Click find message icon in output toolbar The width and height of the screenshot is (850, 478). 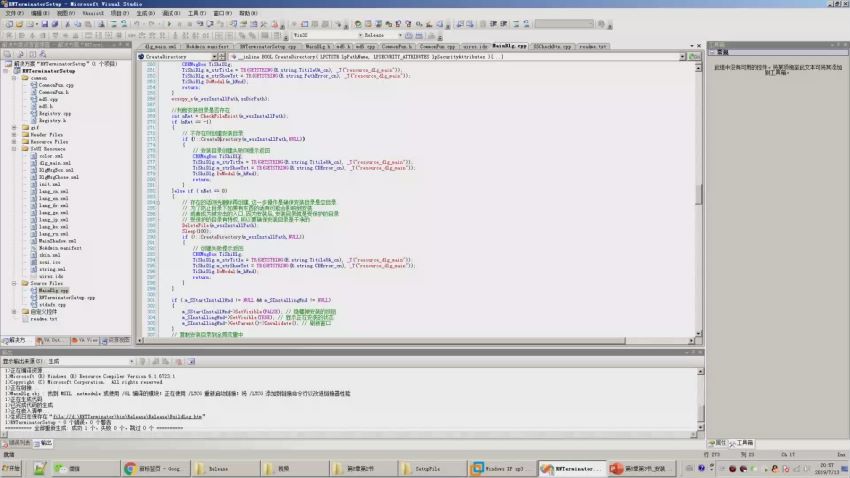[x=143, y=361]
